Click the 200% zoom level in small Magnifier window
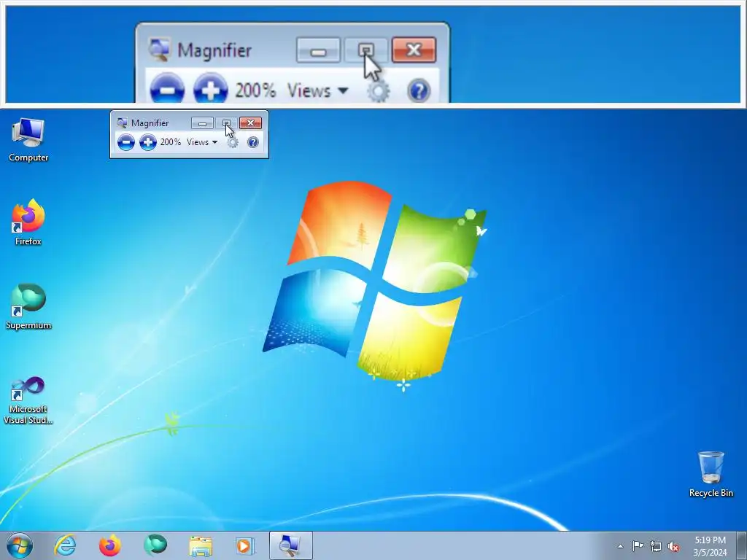 pyautogui.click(x=171, y=142)
